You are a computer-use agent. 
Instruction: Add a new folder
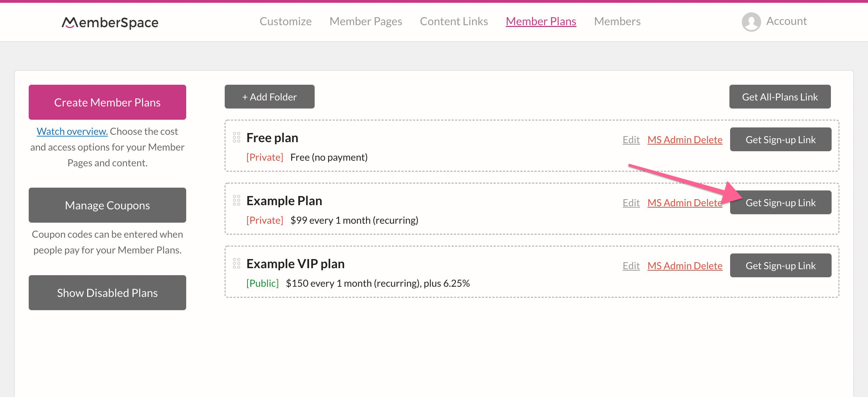(269, 97)
